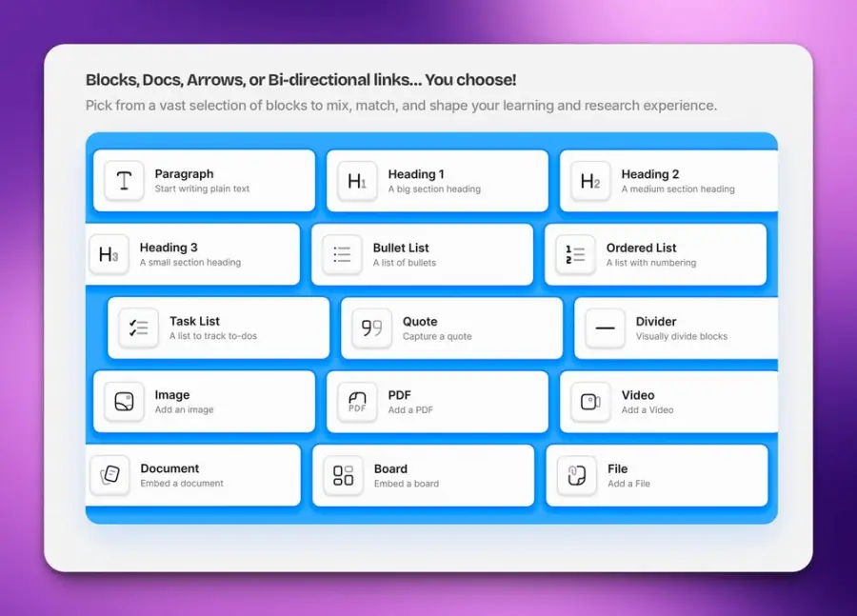The height and width of the screenshot is (616, 857).
Task: Click 'A medium section heading' description
Action: tap(678, 189)
